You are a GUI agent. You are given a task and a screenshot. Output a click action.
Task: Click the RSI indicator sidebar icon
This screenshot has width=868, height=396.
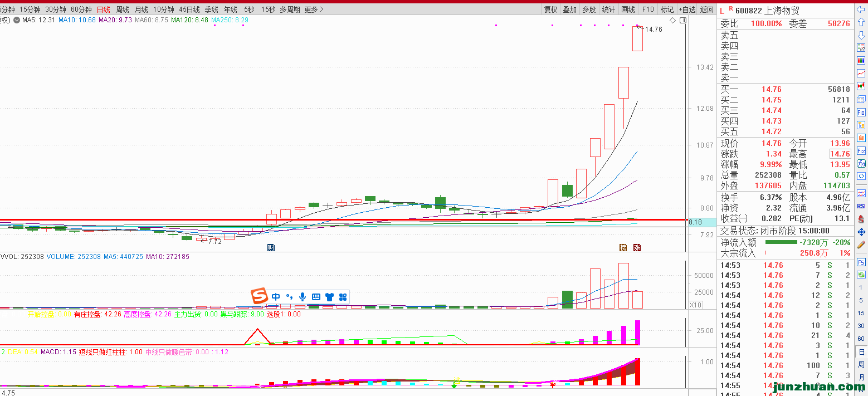click(861, 206)
